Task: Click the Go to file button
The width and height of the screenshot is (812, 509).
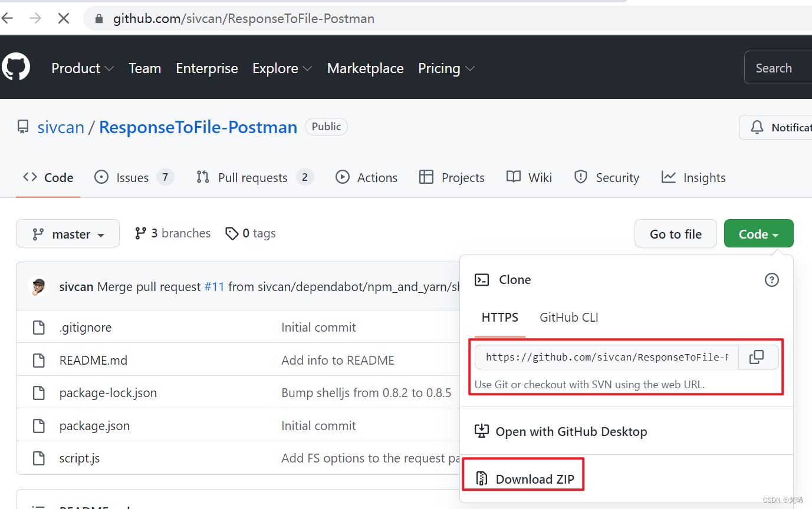Action: point(676,234)
